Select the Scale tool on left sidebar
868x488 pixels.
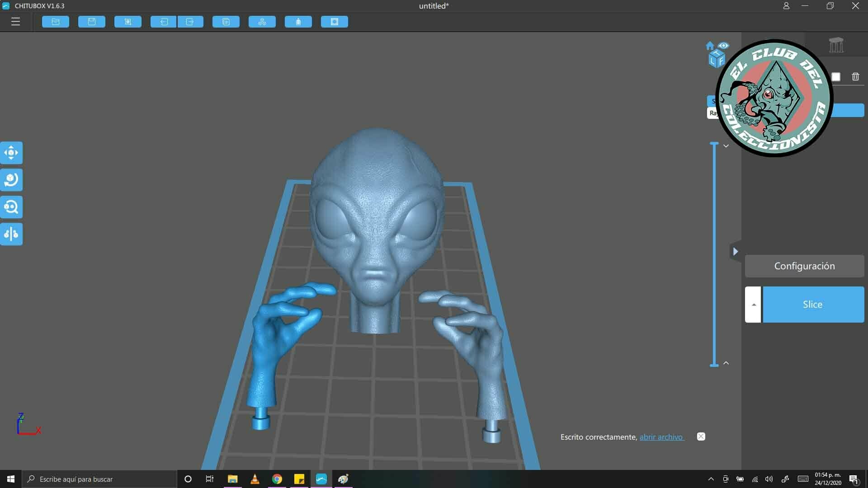(x=11, y=207)
